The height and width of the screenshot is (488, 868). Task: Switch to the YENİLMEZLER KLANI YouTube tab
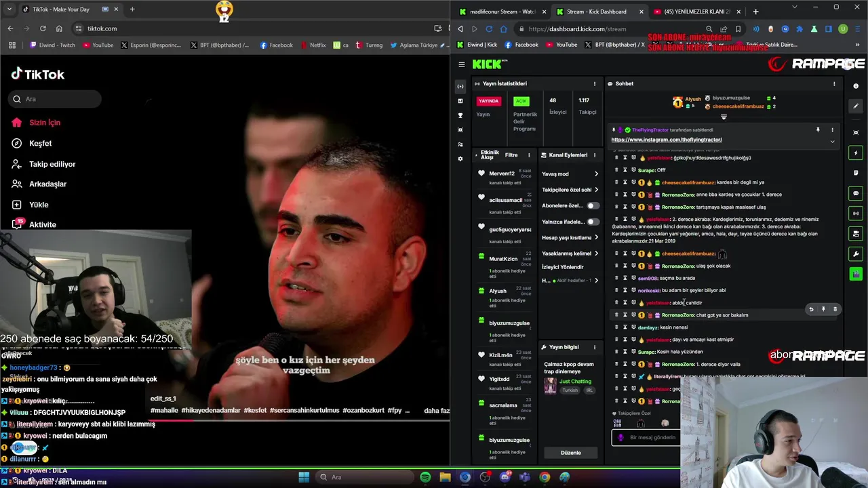pos(696,12)
